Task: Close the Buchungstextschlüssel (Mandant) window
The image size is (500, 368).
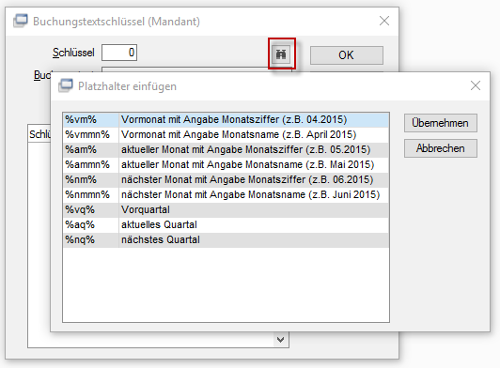Action: click(x=384, y=21)
